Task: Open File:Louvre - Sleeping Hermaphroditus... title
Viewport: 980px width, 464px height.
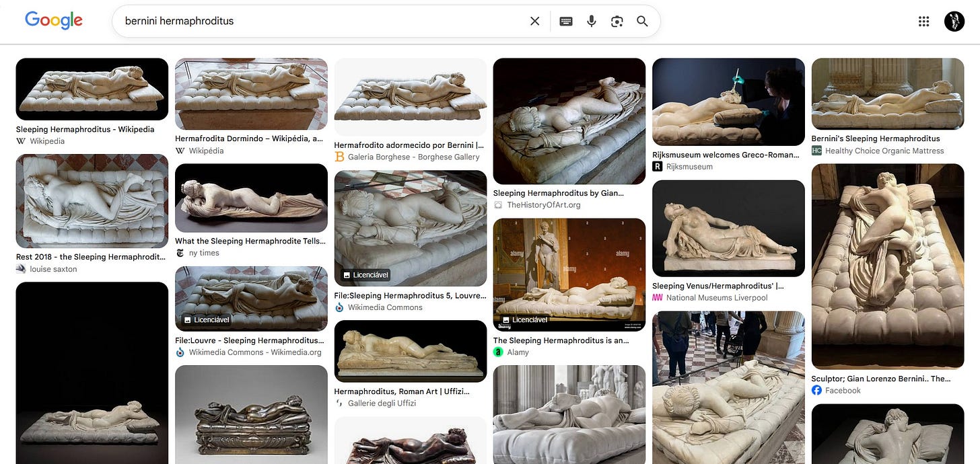Action: pyautogui.click(x=250, y=340)
